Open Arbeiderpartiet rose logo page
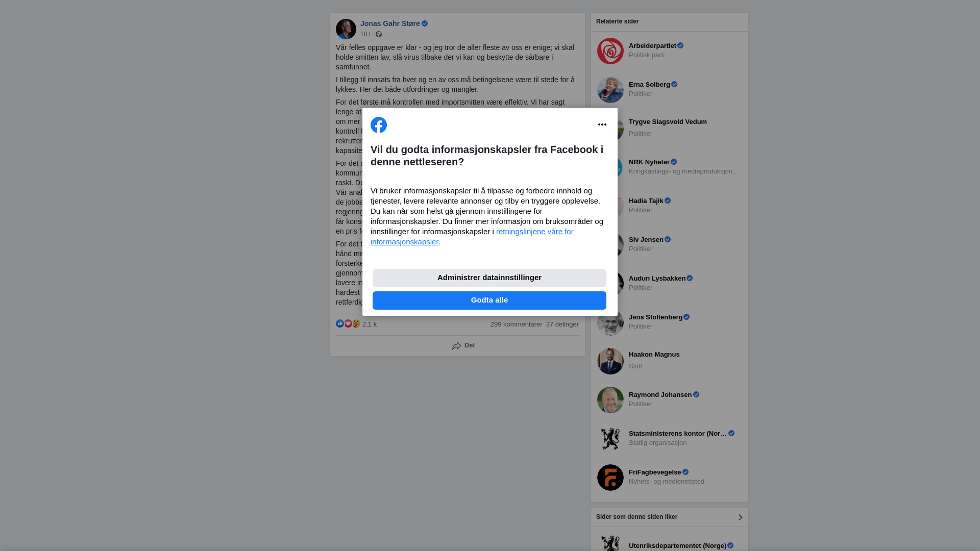This screenshot has width=980, height=551. [610, 51]
